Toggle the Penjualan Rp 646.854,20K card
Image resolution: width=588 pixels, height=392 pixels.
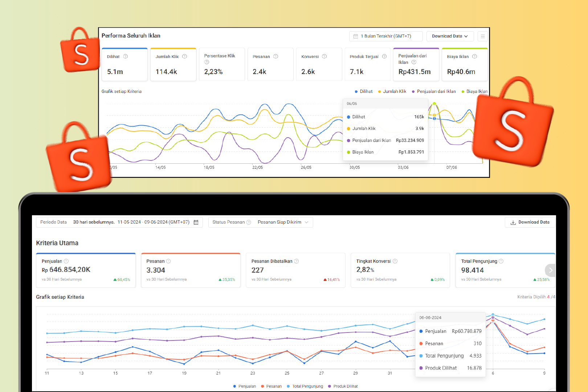coord(86,270)
